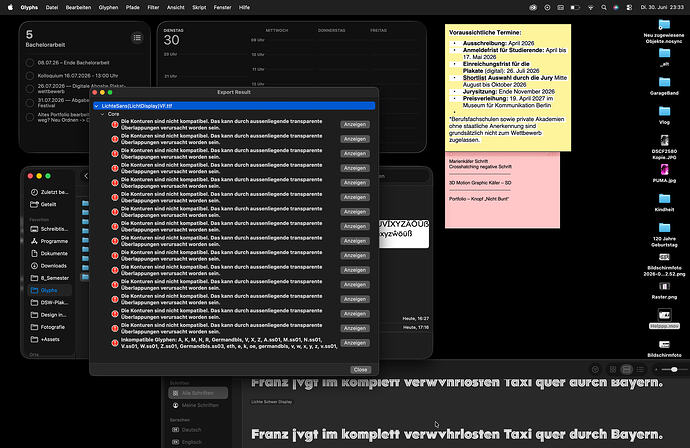Close the Export Result dialog via Close

(x=360, y=370)
